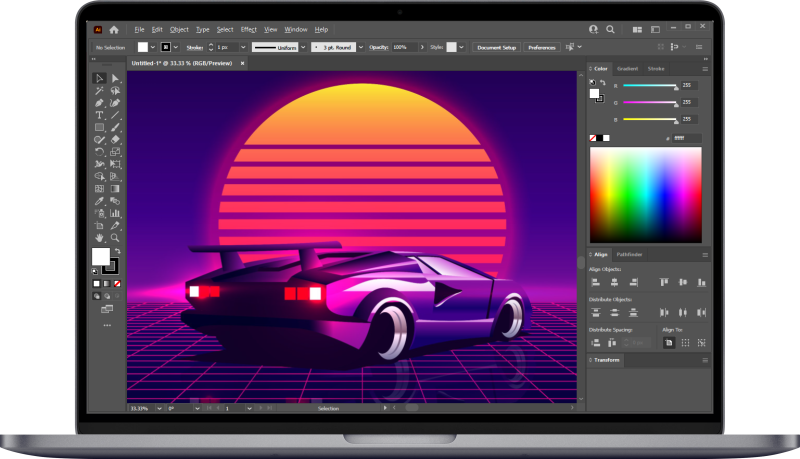The image size is (800, 459).
Task: Select the Scale tool
Action: [x=115, y=152]
